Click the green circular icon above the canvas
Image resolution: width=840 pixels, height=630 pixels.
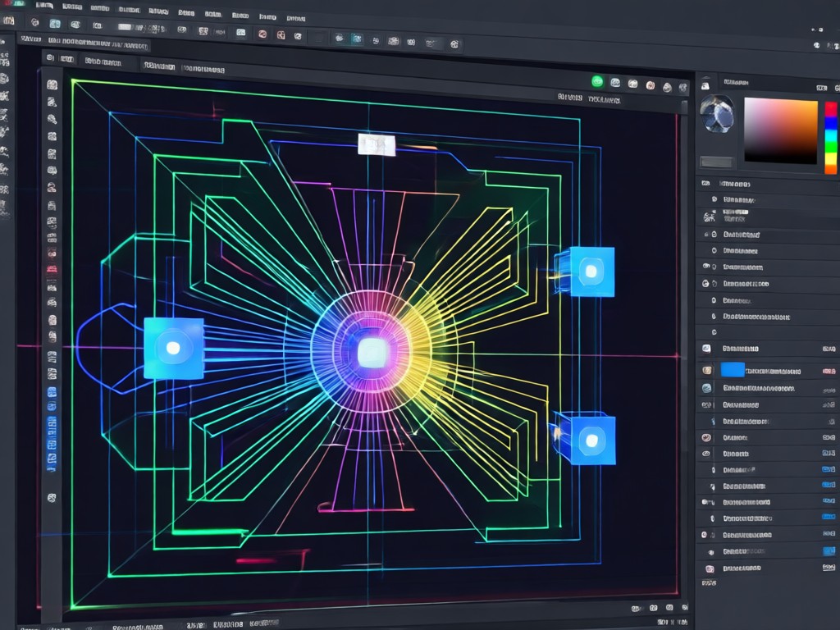597,81
